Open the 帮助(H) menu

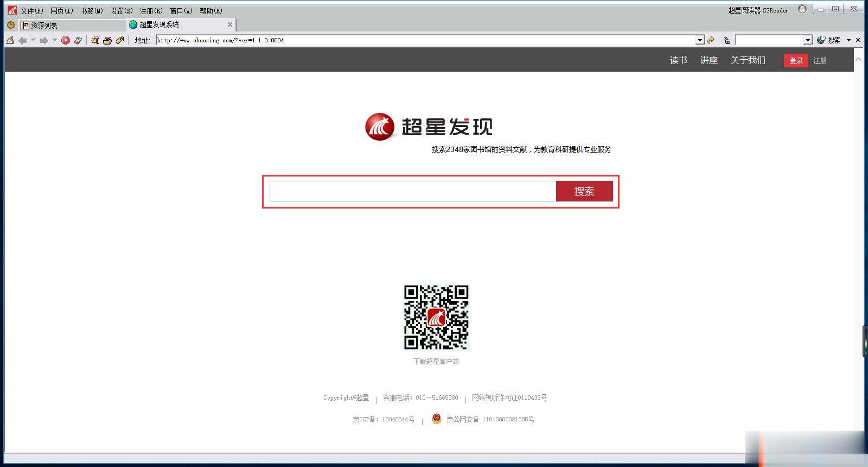(x=210, y=11)
